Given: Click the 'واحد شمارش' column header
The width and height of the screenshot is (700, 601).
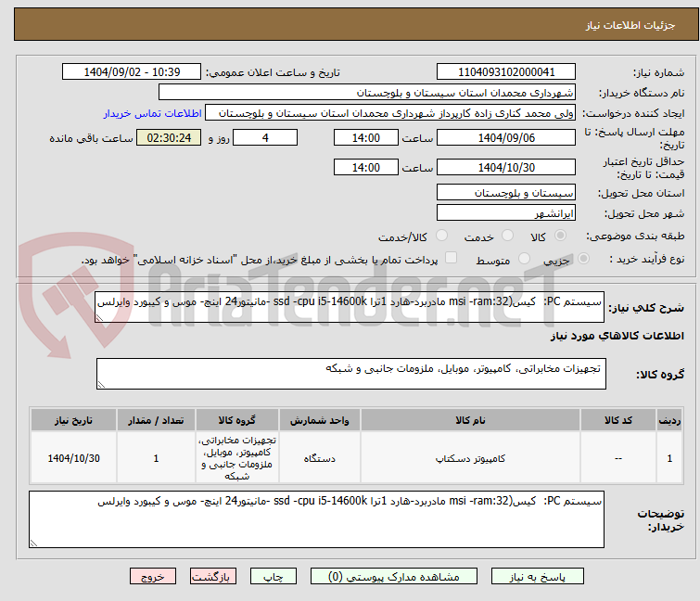Looking at the screenshot, I should pyautogui.click(x=320, y=420).
